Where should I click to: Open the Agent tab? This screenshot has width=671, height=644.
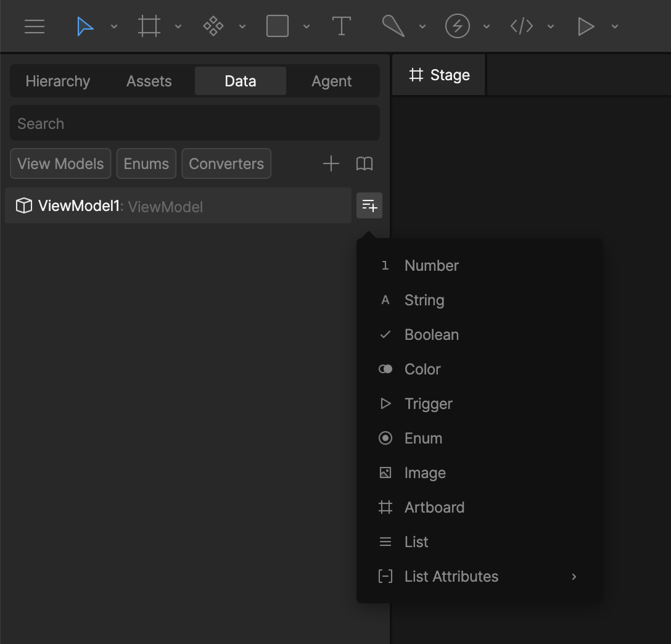point(331,81)
